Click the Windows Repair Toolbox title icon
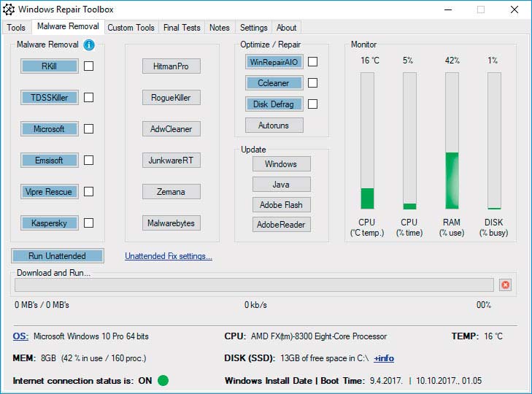Viewport: 532px width, 394px height. [x=9, y=9]
